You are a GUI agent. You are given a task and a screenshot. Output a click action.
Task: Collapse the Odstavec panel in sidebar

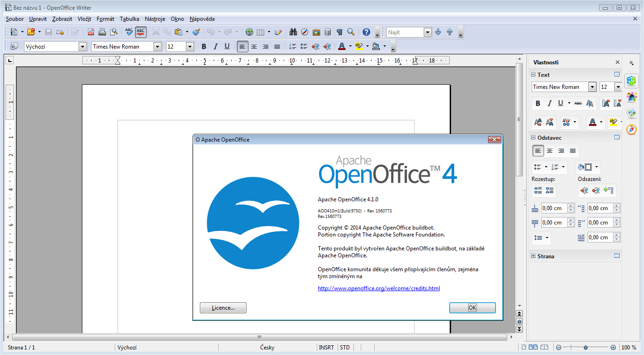click(533, 137)
